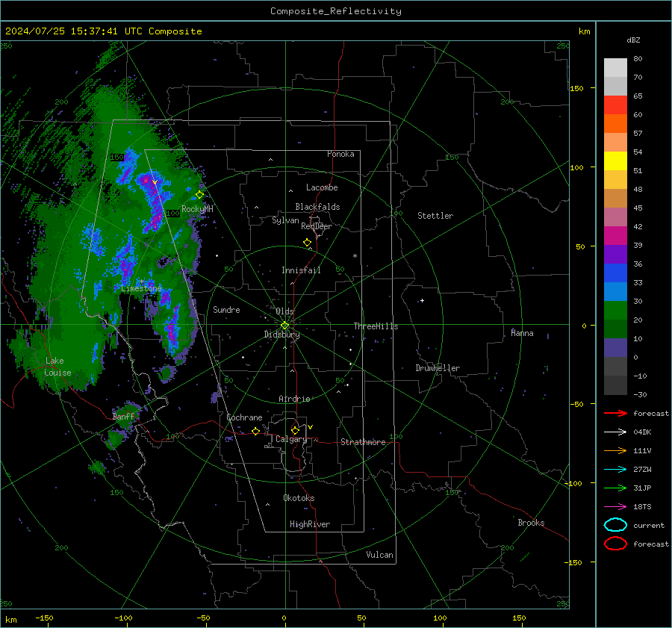Click the red forecast ellipse icon
Screen dimensions: 672x628
615,544
